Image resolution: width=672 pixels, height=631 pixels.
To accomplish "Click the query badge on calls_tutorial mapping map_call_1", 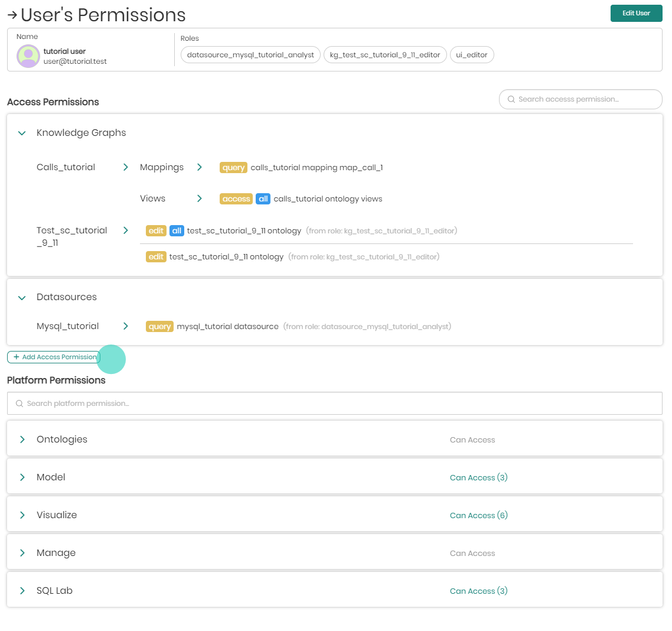I will click(233, 167).
